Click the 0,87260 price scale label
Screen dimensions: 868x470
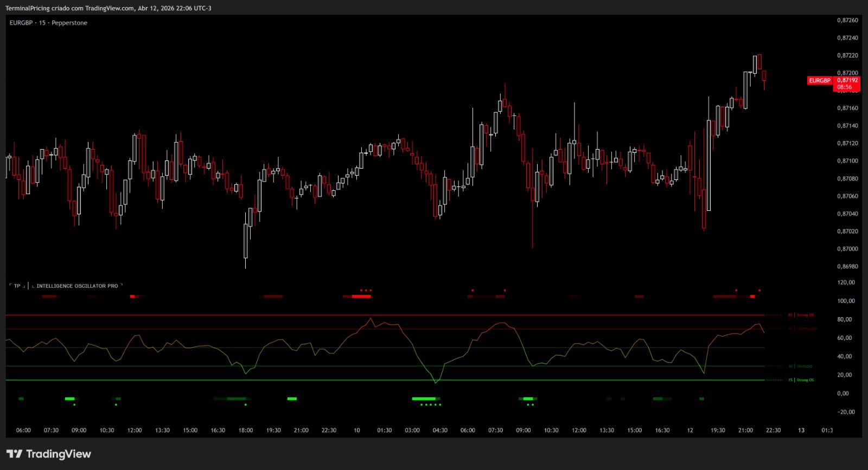tap(847, 20)
